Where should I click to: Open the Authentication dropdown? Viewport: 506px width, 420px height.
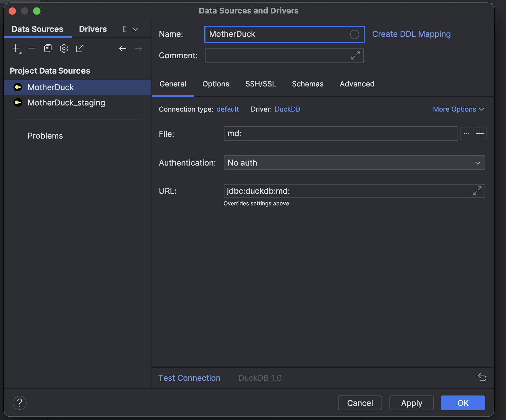coord(354,162)
